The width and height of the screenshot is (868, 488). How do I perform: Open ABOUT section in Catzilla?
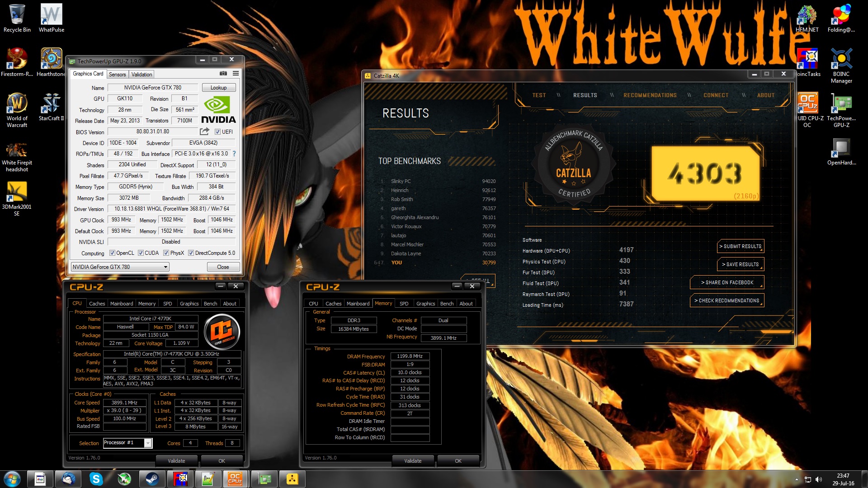click(x=766, y=95)
